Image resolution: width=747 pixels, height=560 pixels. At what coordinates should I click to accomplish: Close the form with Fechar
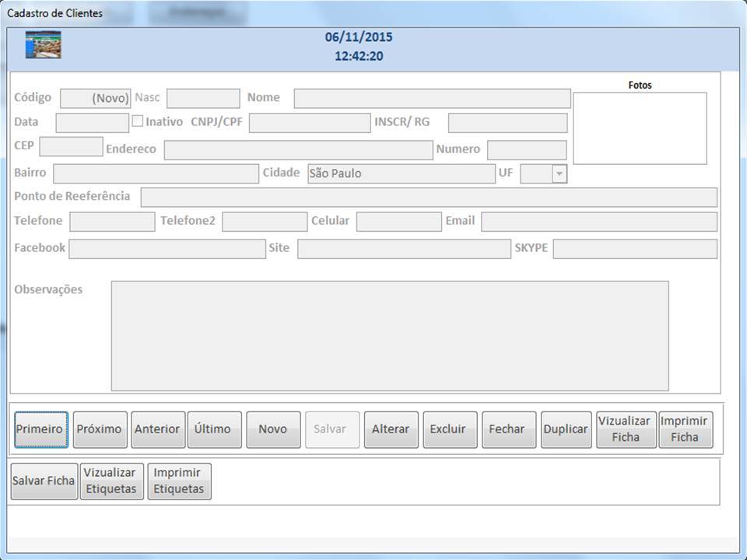tap(508, 429)
